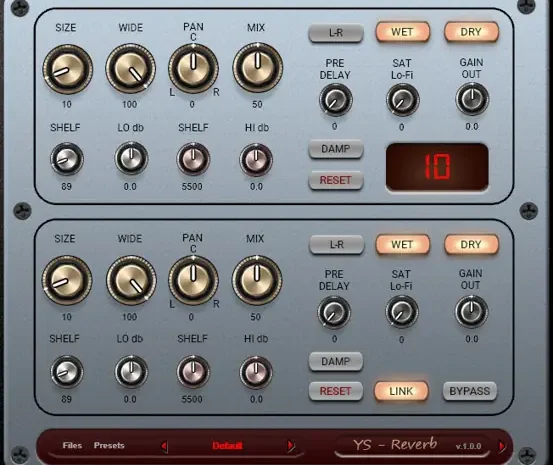Click the red LED display showing 10
The image size is (553, 465).
click(437, 167)
